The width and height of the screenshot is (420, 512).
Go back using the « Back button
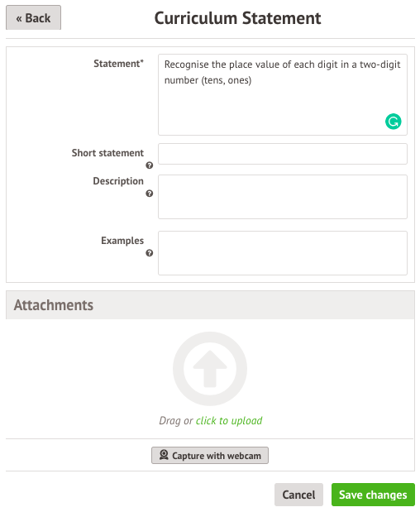pos(33,17)
